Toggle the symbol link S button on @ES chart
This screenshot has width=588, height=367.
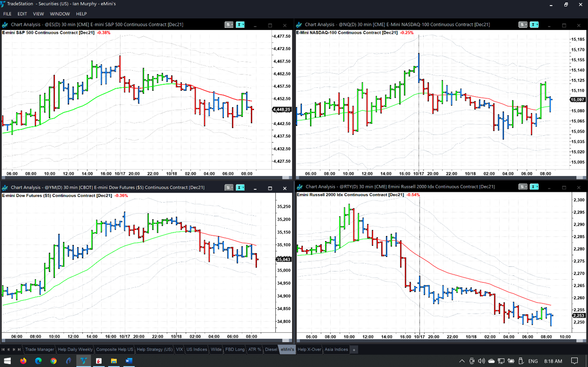click(x=228, y=25)
